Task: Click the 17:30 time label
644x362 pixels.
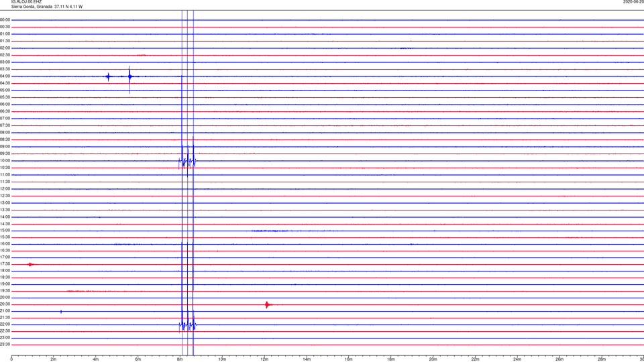Action: (5, 264)
